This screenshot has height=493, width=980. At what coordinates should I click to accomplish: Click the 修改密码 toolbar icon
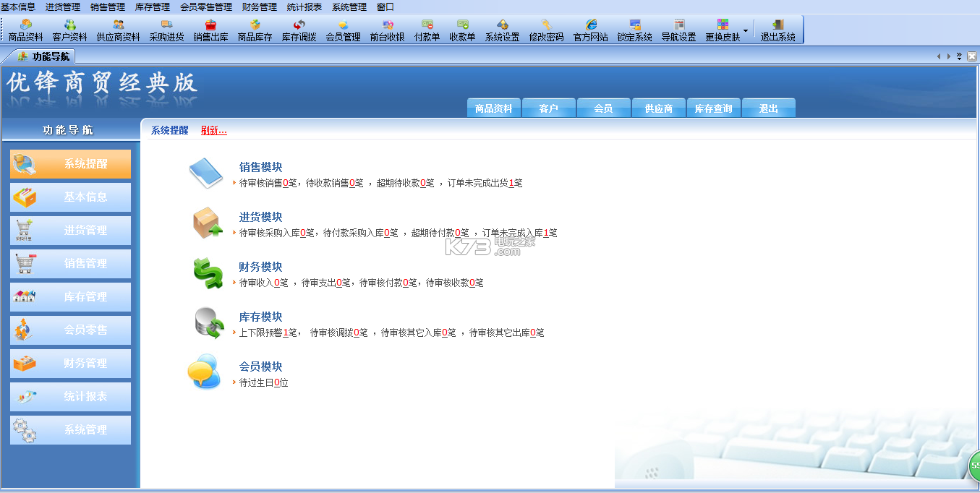(x=546, y=30)
